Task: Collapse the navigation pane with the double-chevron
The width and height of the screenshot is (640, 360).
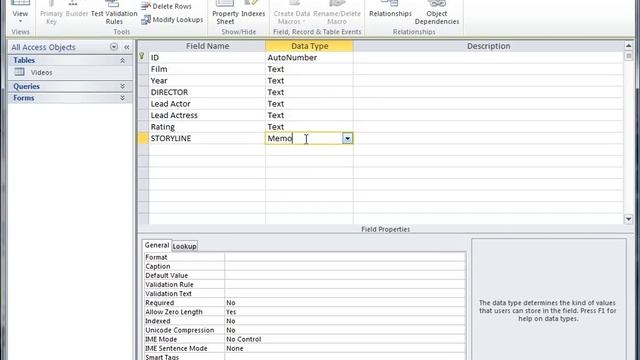Action: coord(127,47)
